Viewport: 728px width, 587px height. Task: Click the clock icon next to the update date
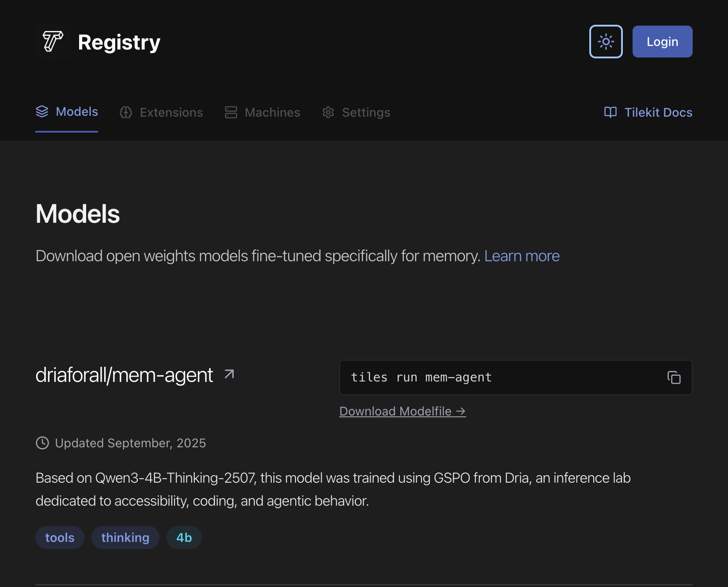[42, 443]
